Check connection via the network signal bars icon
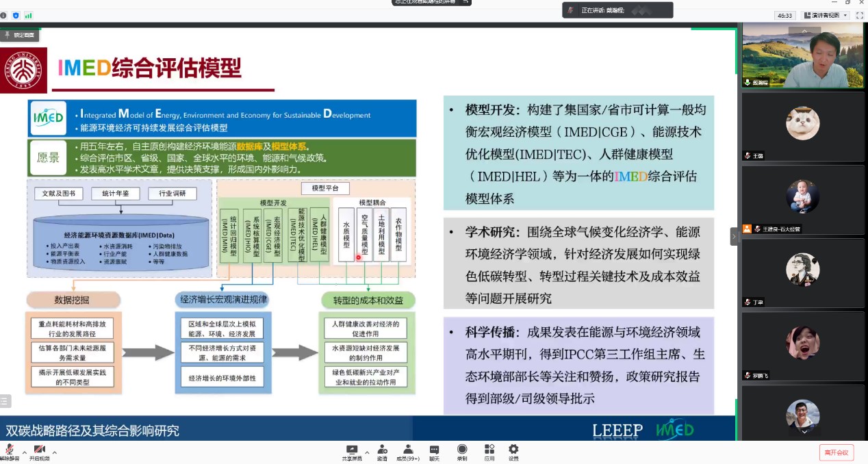This screenshot has width=868, height=464. (x=29, y=16)
